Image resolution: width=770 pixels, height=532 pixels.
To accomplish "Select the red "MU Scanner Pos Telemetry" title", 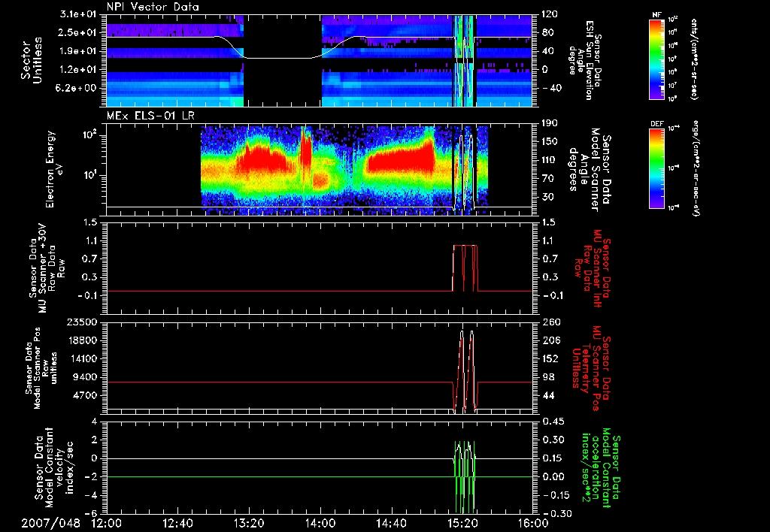I will 591,368.
